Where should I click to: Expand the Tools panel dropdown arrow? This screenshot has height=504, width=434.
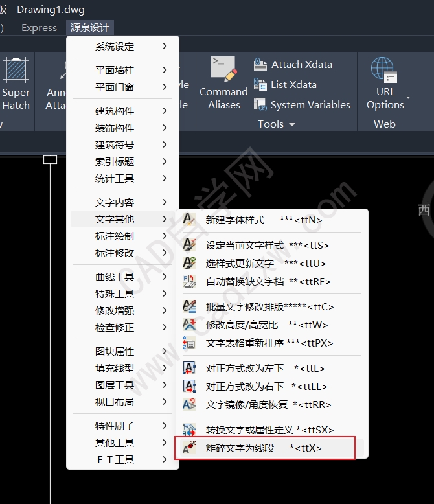tap(292, 124)
